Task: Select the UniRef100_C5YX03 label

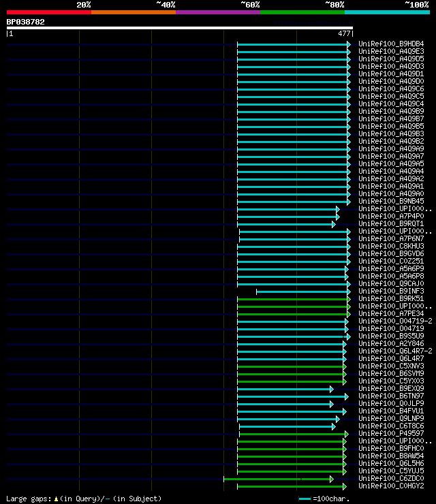Action: click(391, 381)
